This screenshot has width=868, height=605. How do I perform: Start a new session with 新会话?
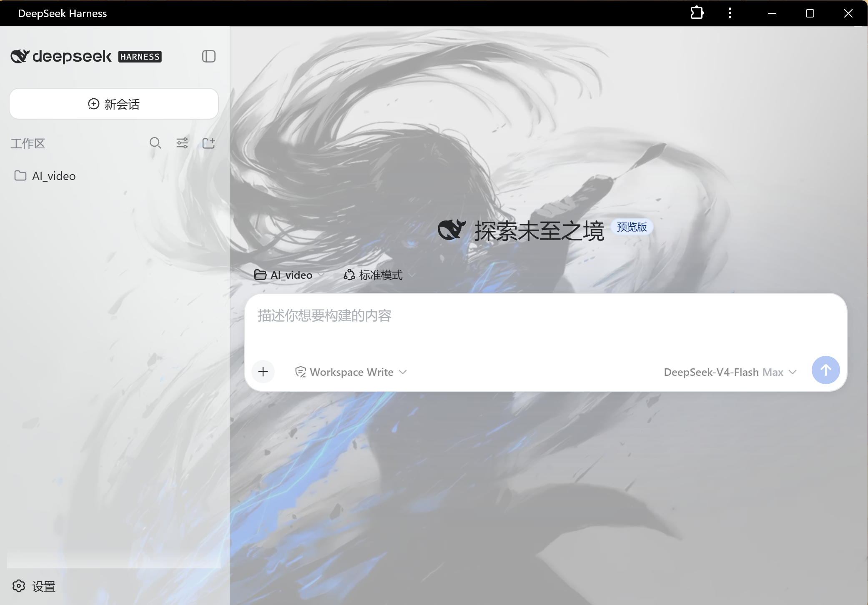(x=114, y=104)
